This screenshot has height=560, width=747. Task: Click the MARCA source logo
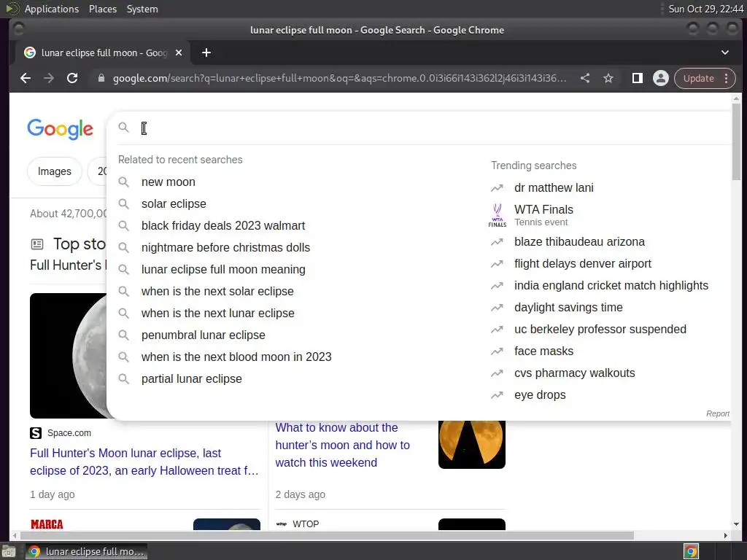47,524
